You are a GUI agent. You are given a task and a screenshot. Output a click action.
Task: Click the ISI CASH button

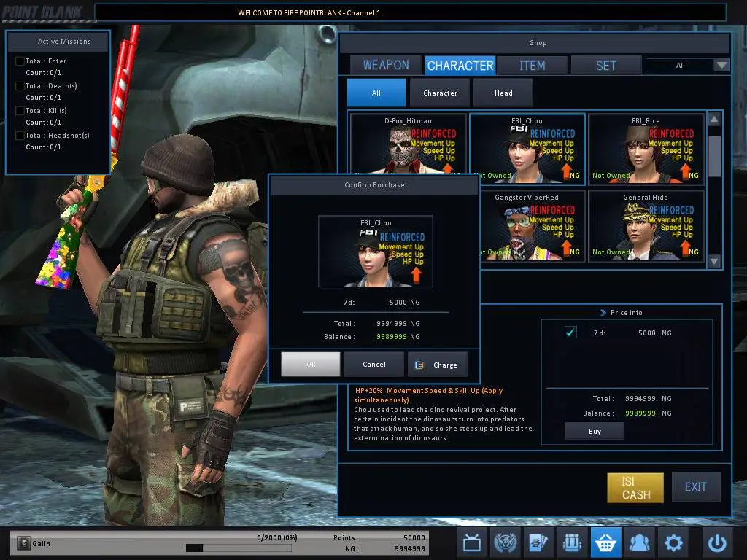click(635, 488)
